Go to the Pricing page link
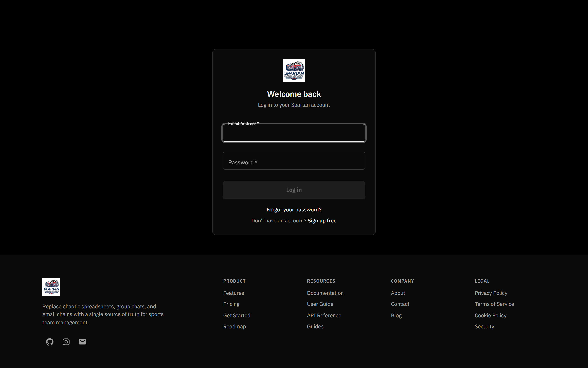 pos(231,304)
